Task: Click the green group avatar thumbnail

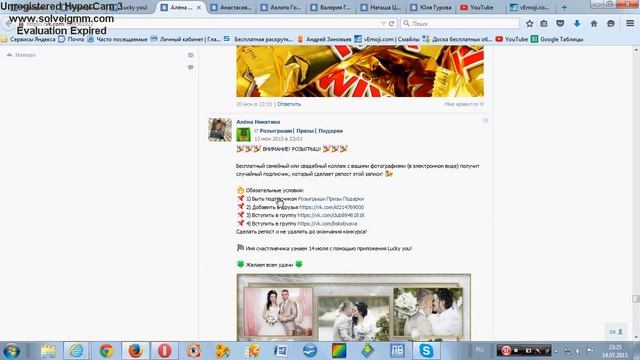Action: 243,134
